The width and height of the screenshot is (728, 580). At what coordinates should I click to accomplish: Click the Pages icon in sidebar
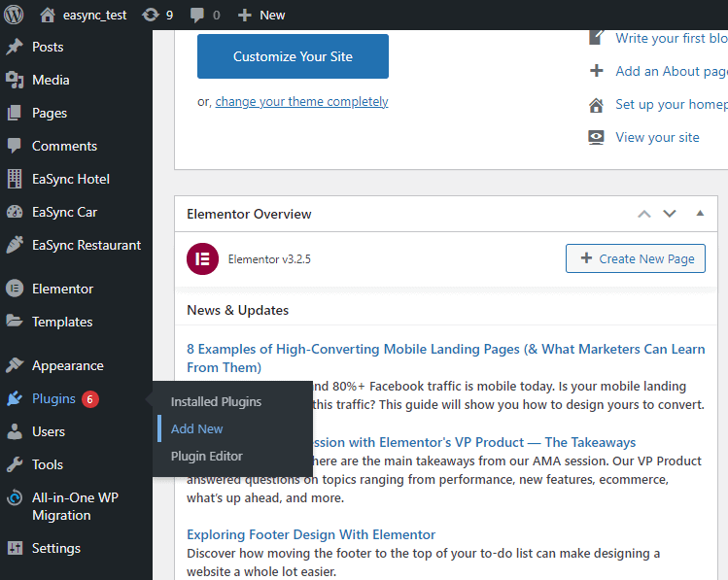(x=15, y=113)
